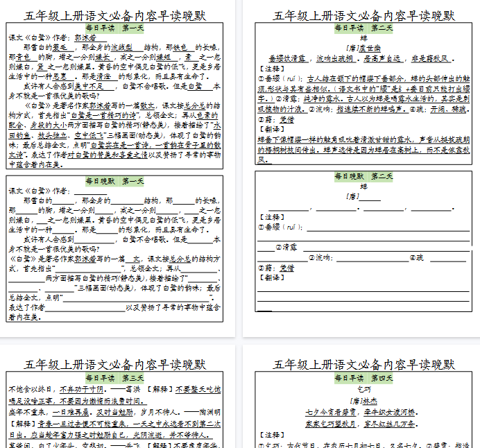
Task: Click the blank after [唐] in 每日晚默 第二天
Action: [371, 196]
